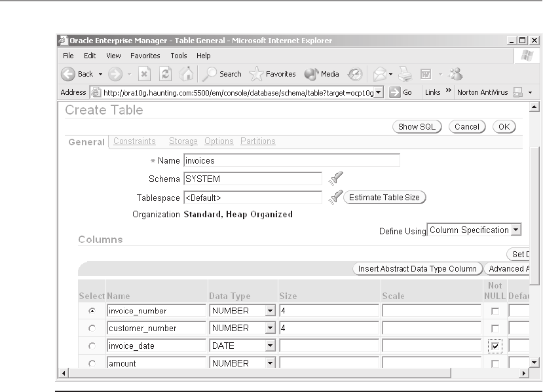Switch to the Options tab

coord(219,141)
